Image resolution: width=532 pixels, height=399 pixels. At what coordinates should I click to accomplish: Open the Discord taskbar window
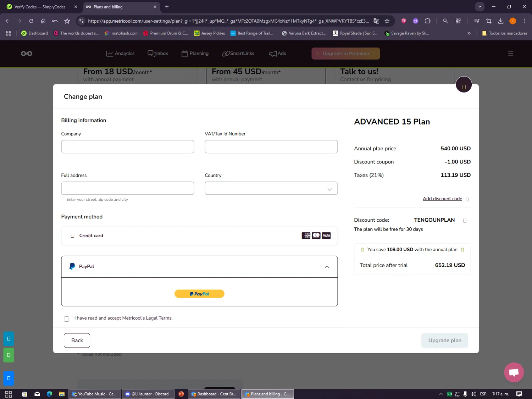(148, 394)
